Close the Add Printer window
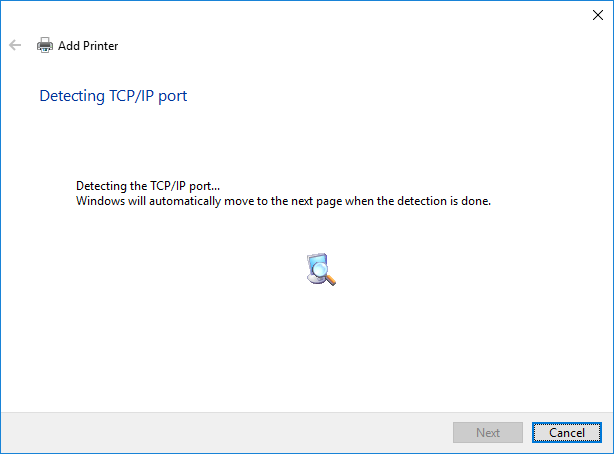The height and width of the screenshot is (454, 614). (x=598, y=15)
